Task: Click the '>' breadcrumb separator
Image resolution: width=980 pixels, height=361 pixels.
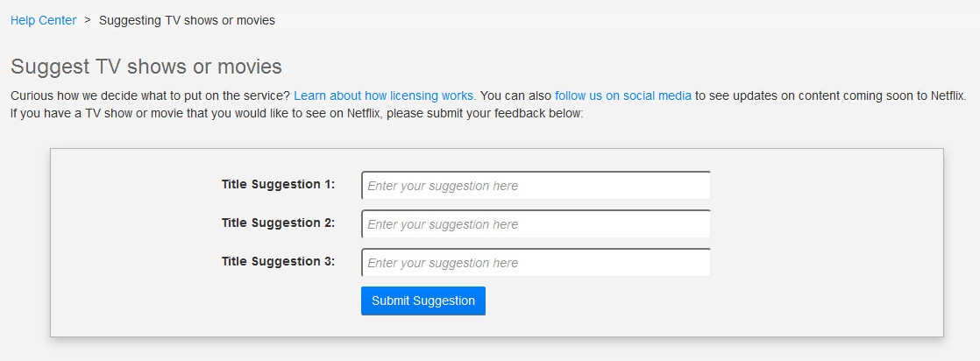Action: pyautogui.click(x=88, y=20)
